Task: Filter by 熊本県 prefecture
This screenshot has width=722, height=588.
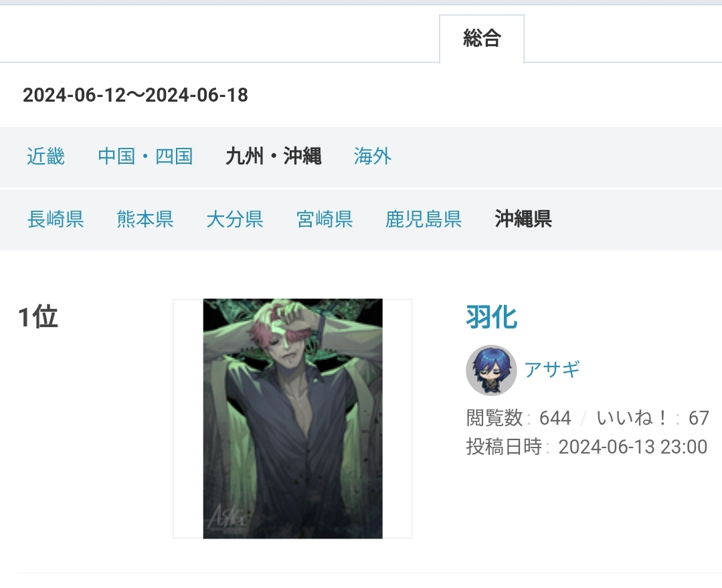Action: click(x=145, y=219)
